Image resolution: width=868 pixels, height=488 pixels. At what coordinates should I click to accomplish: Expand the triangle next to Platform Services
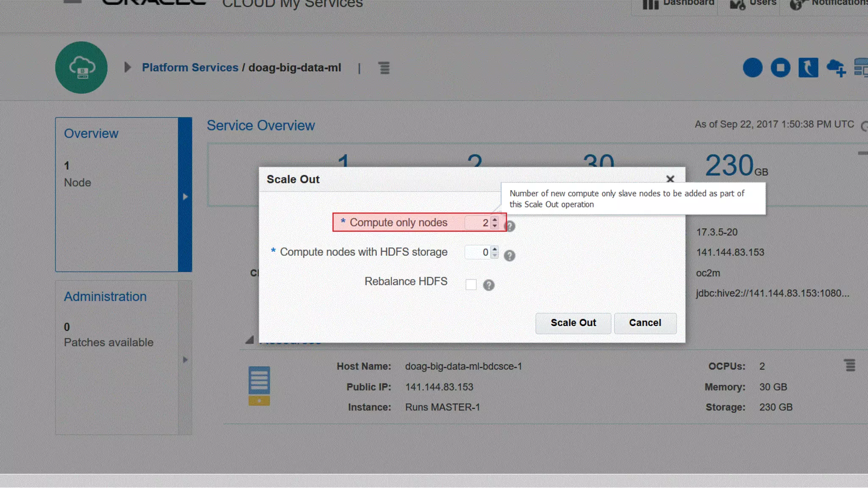click(x=127, y=67)
